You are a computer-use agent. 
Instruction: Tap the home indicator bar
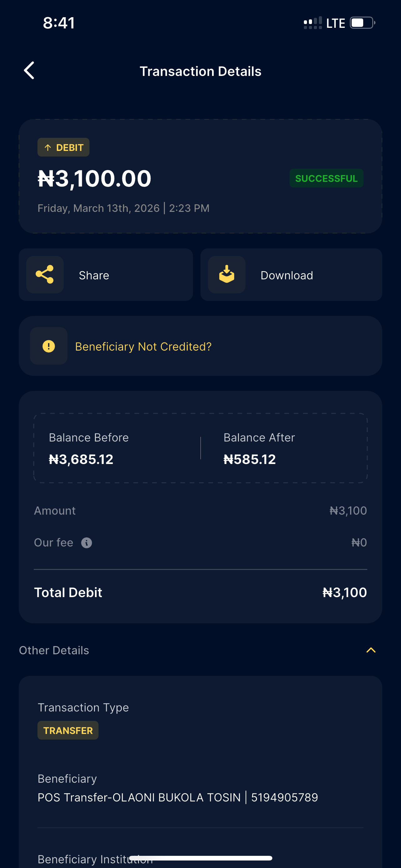tap(200, 858)
